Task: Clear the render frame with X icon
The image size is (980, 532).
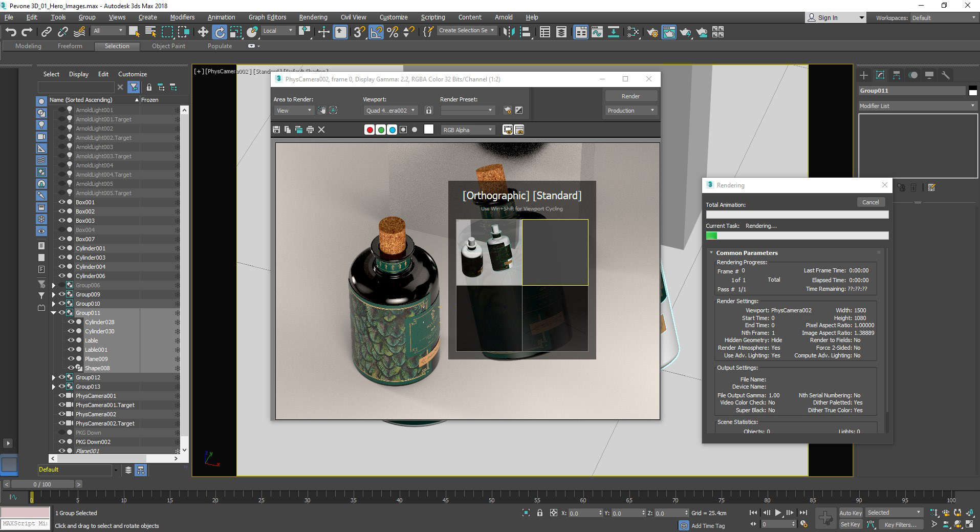Action: tap(321, 130)
